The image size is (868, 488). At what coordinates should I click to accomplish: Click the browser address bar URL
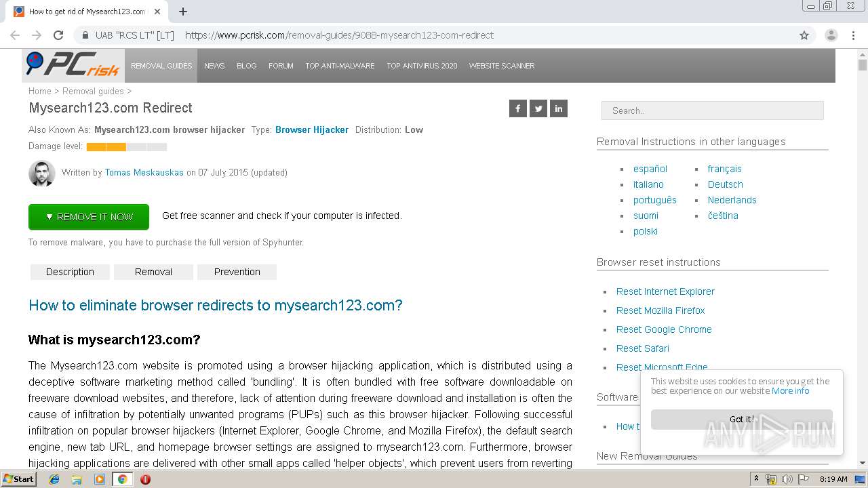point(339,35)
